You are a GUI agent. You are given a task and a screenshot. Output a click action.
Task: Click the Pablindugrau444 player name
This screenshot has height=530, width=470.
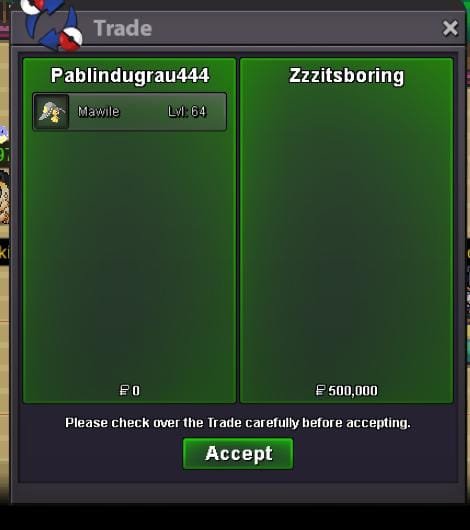pos(130,75)
